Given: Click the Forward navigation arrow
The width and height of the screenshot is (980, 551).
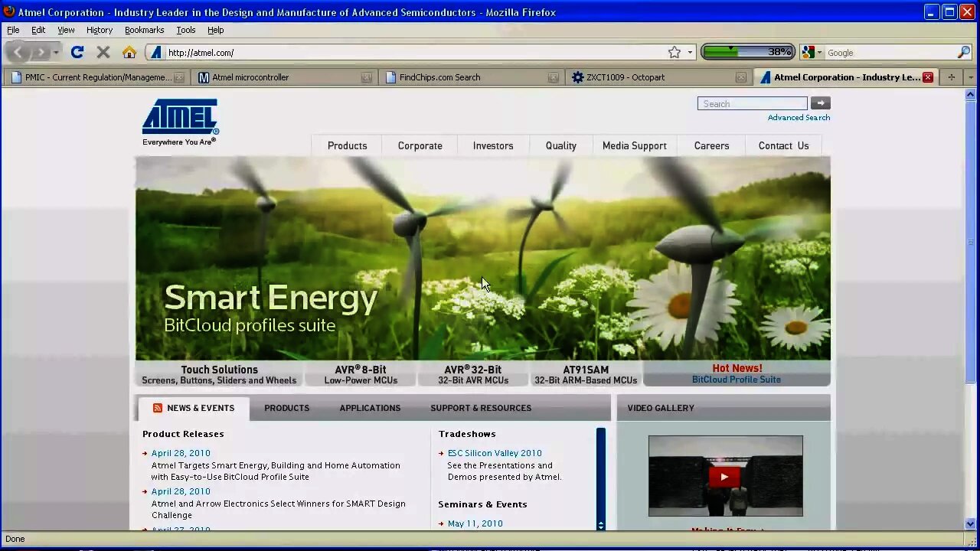Looking at the screenshot, I should pyautogui.click(x=41, y=53).
